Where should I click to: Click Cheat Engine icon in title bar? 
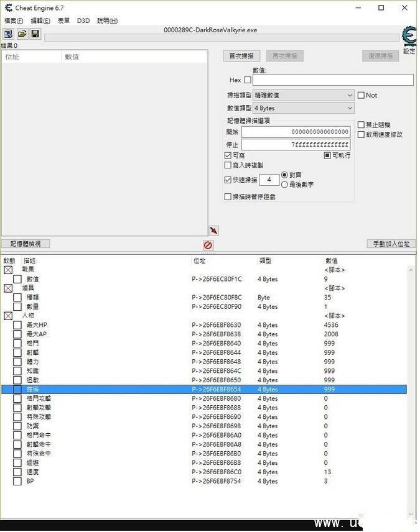pyautogui.click(x=7, y=8)
